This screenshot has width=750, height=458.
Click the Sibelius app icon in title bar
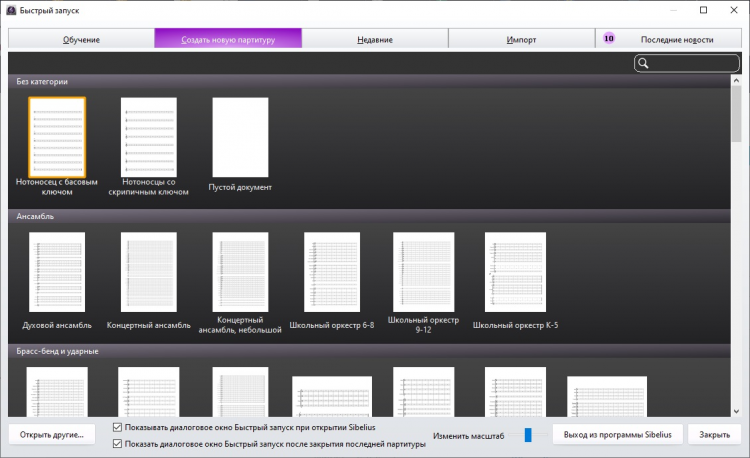click(11, 10)
